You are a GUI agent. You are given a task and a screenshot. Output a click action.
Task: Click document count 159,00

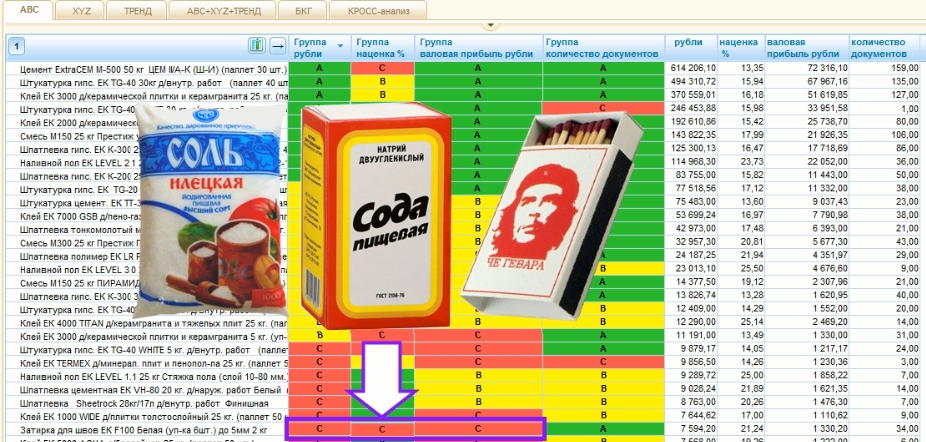point(903,68)
